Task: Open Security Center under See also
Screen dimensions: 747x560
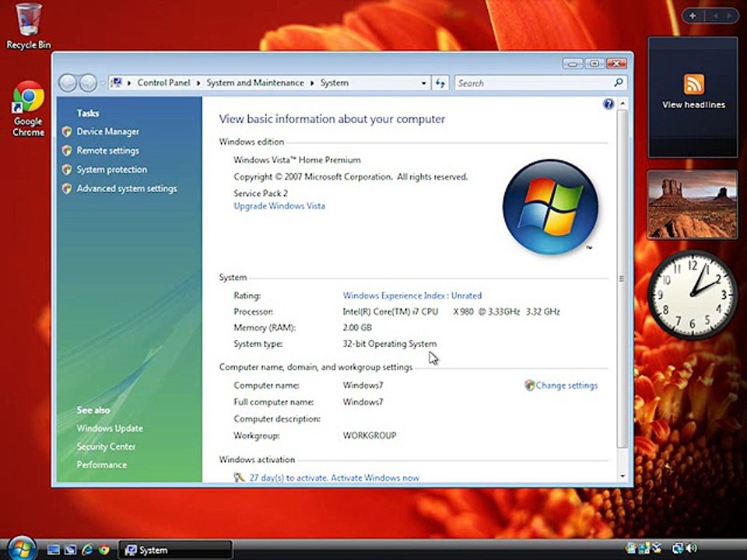Action: coord(106,446)
